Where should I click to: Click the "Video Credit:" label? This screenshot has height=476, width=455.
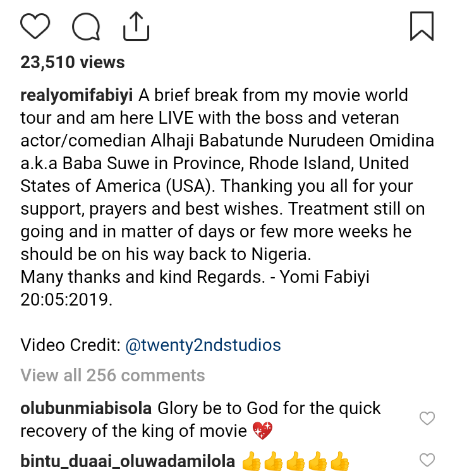point(71,345)
